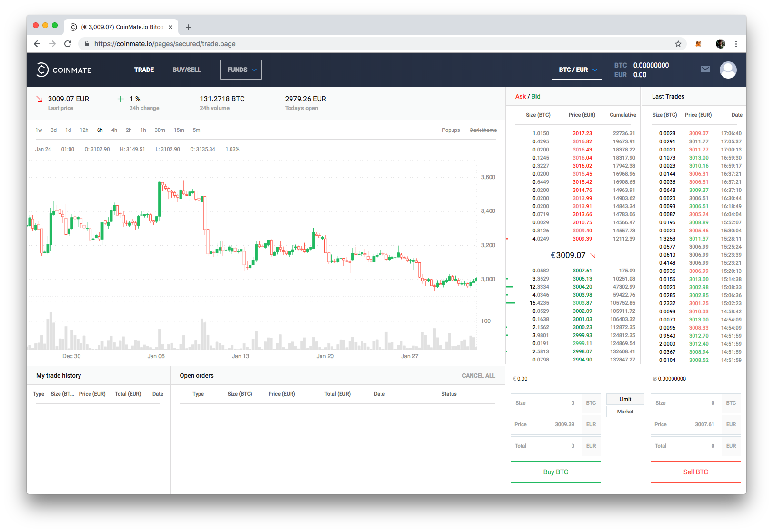This screenshot has height=532, width=773.
Task: Click the 131.2718 BTC 24h volume
Action: [x=222, y=99]
